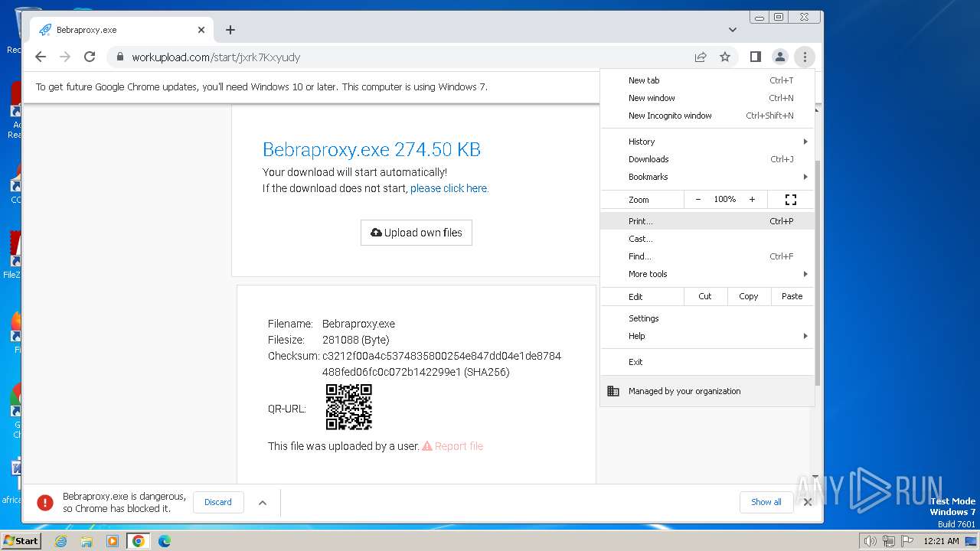The image size is (980, 551).
Task: Close the Bebraproxy.exe tab
Action: [x=201, y=30]
